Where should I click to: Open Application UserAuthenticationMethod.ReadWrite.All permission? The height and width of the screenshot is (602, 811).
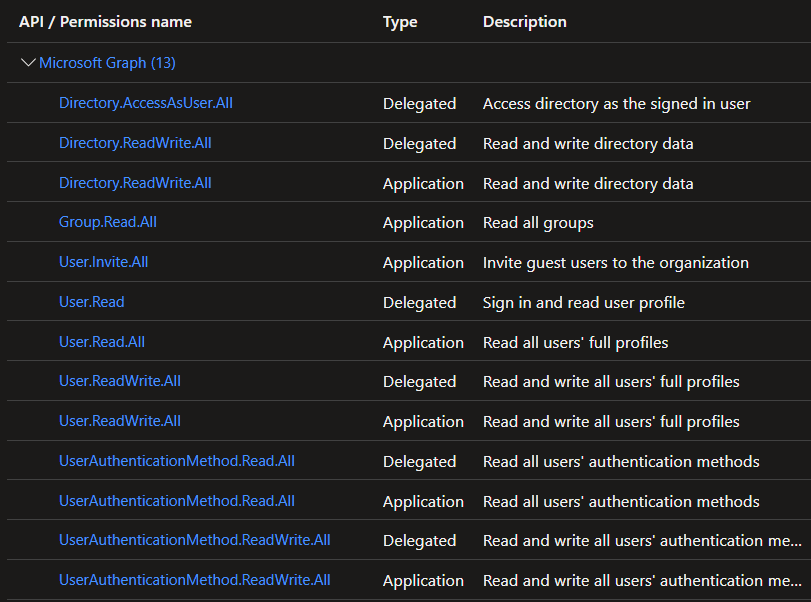194,580
